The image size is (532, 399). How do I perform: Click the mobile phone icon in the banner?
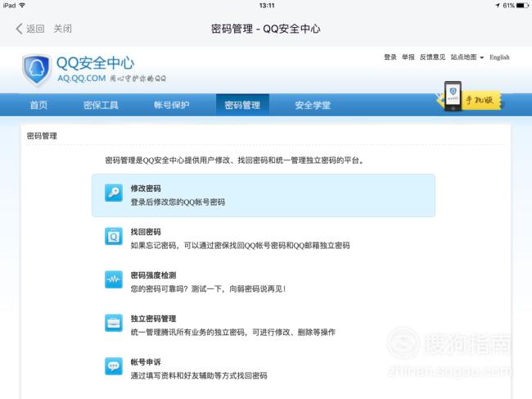point(453,96)
